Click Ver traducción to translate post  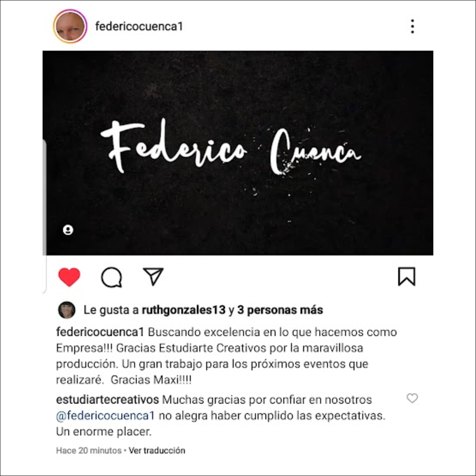[x=157, y=450]
